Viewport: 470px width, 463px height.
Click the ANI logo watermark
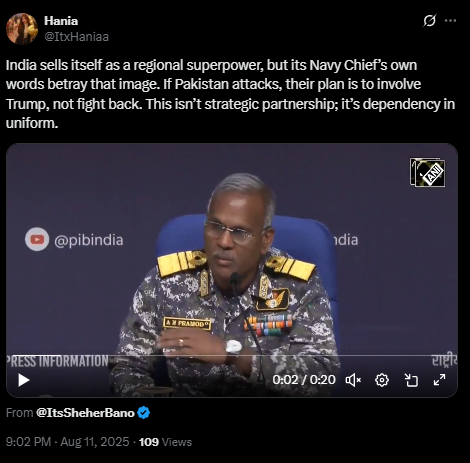click(428, 172)
